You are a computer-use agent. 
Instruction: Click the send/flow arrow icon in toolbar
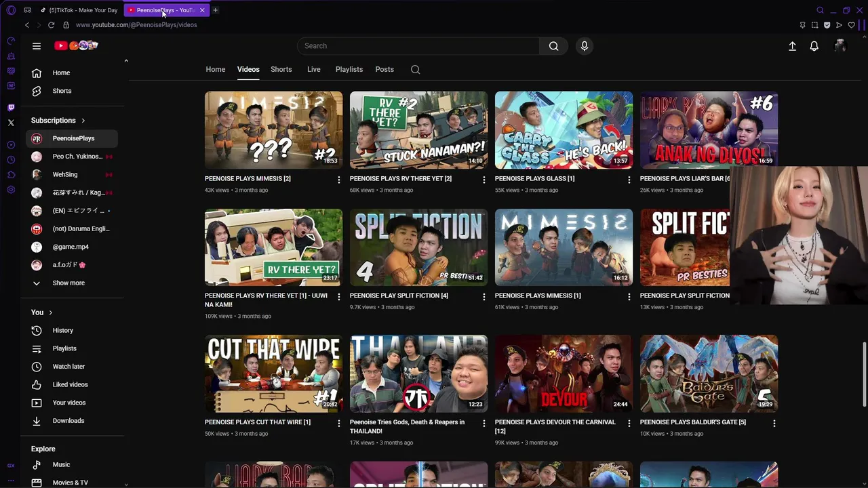pyautogui.click(x=839, y=25)
